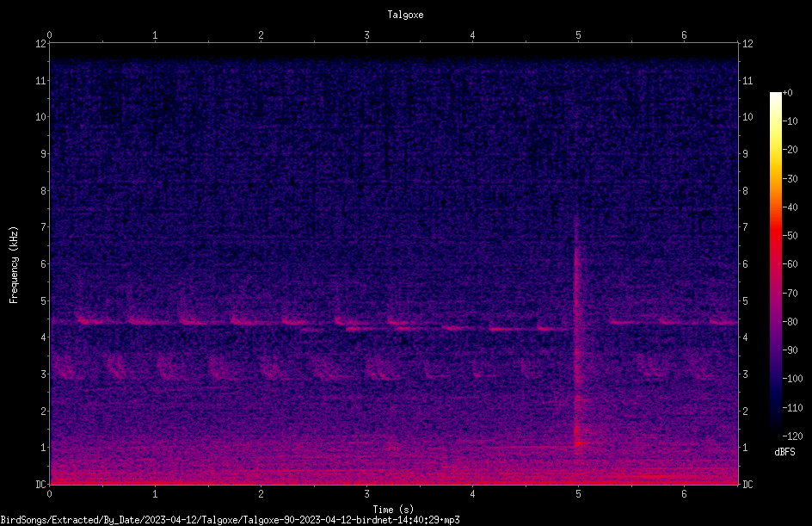Click the 6 second tick on top axis
Screen dimensions: 812x526
(x=684, y=35)
